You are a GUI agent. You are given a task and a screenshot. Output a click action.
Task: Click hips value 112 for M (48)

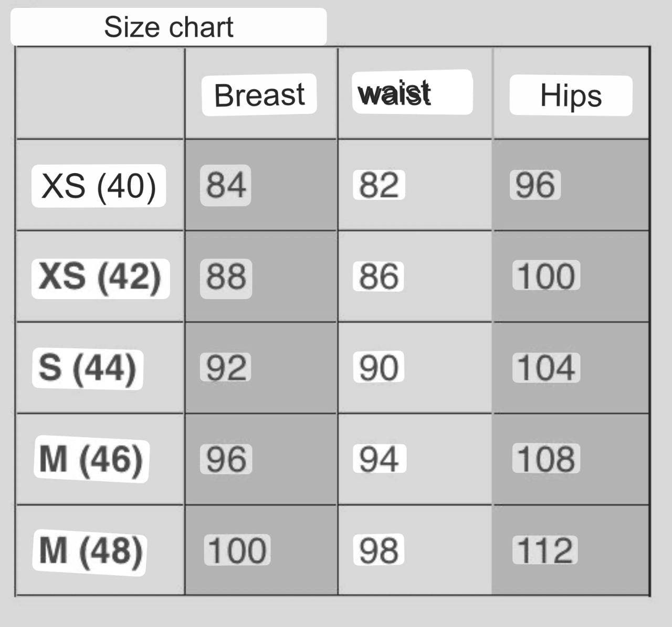(545, 550)
